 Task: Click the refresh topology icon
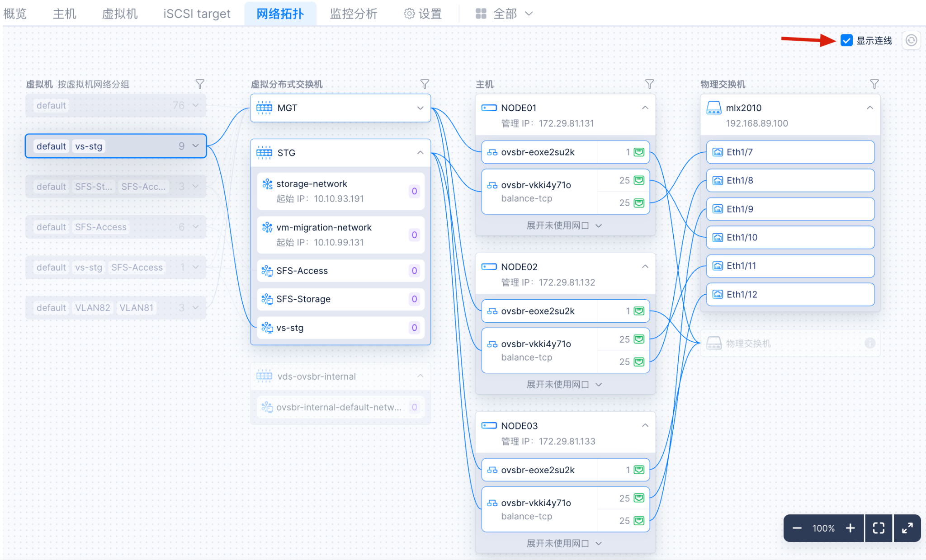[x=911, y=41]
